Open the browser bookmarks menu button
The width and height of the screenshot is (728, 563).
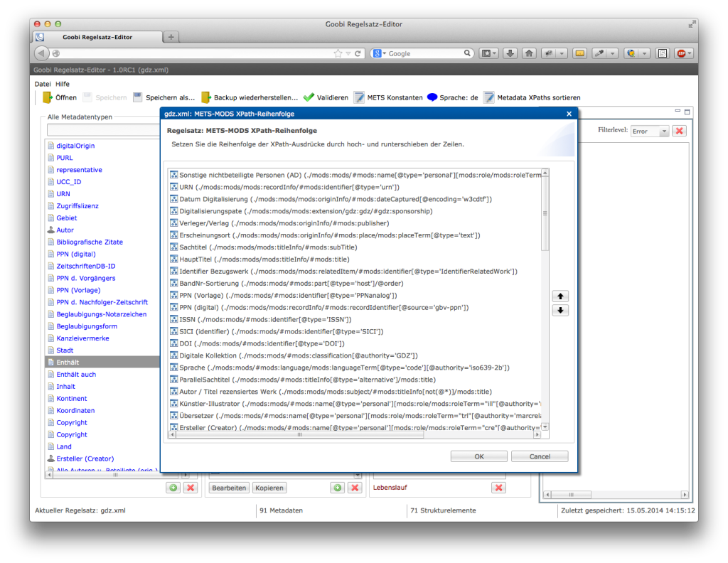(489, 53)
